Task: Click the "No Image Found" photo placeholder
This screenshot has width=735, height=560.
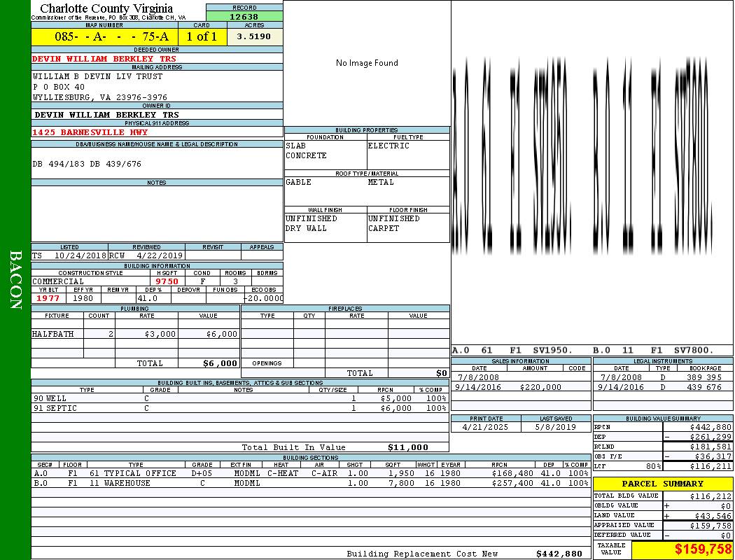Action: [367, 63]
